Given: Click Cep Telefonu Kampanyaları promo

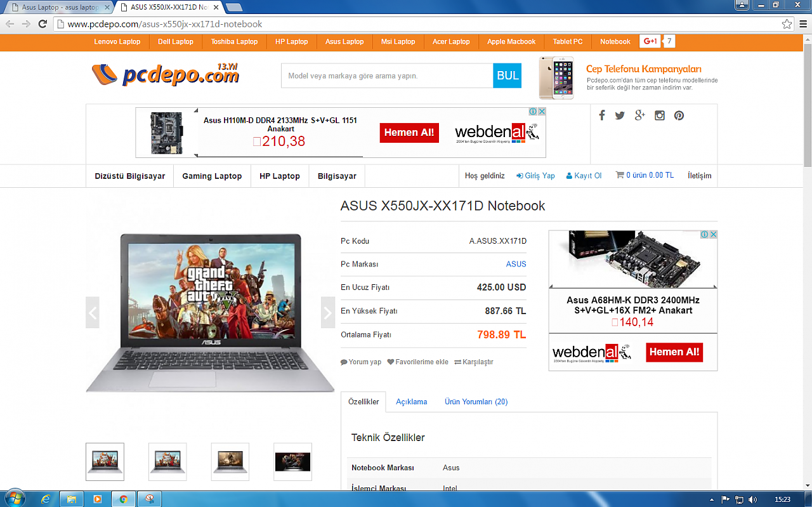Looking at the screenshot, I should 643,69.
